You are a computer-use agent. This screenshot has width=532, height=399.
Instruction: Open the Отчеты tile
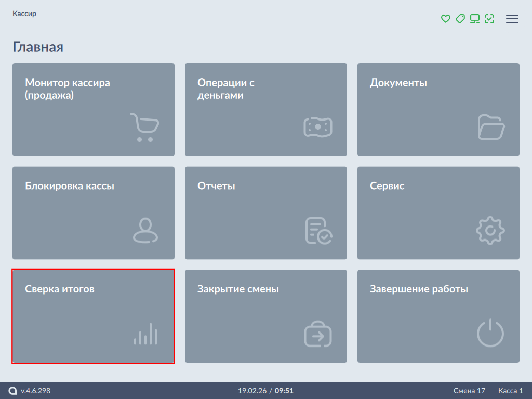tap(265, 212)
